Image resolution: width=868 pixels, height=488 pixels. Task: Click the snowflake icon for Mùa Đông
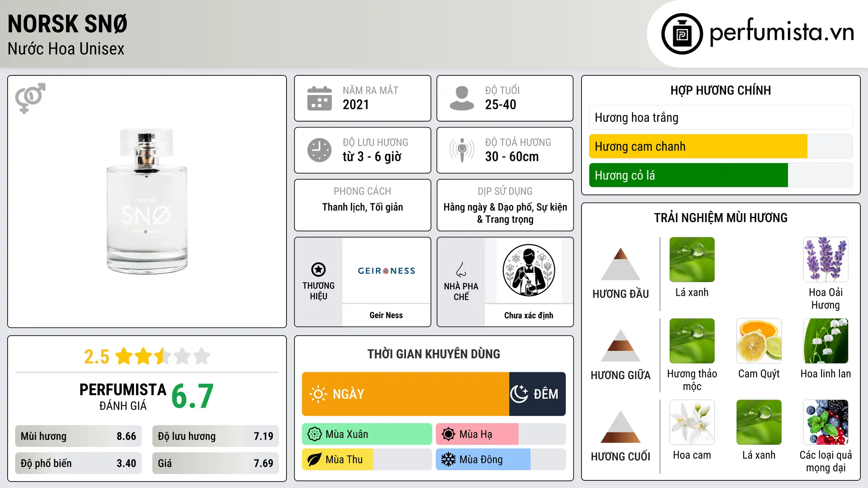(x=448, y=460)
